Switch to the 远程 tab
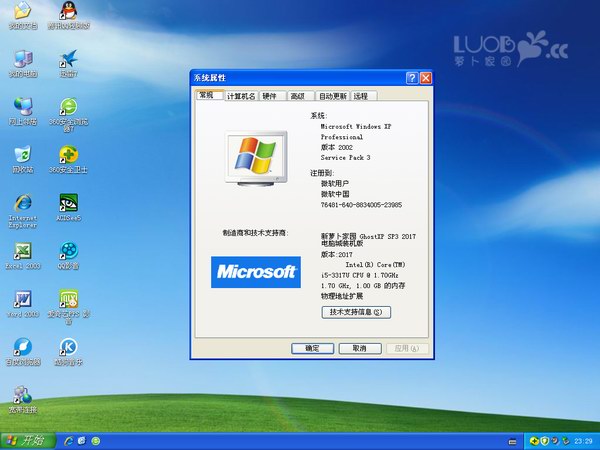Image resolution: width=600 pixels, height=450 pixels. coord(360,96)
